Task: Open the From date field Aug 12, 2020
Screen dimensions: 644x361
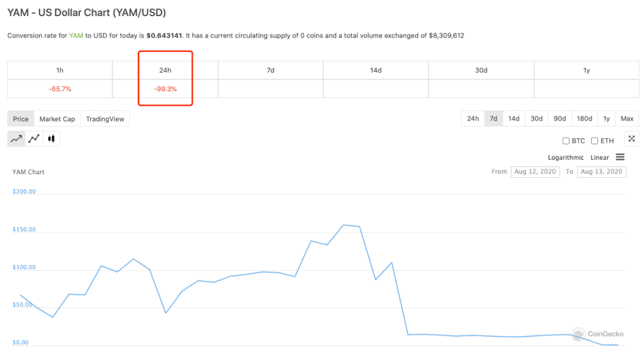Action: click(x=535, y=171)
